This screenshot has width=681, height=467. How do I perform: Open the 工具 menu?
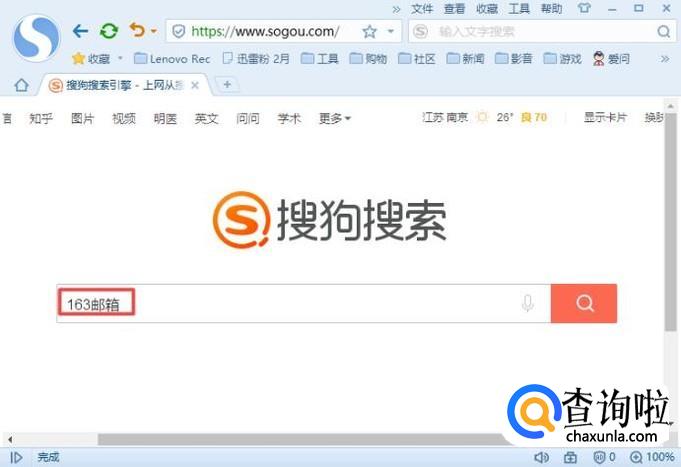[x=519, y=9]
